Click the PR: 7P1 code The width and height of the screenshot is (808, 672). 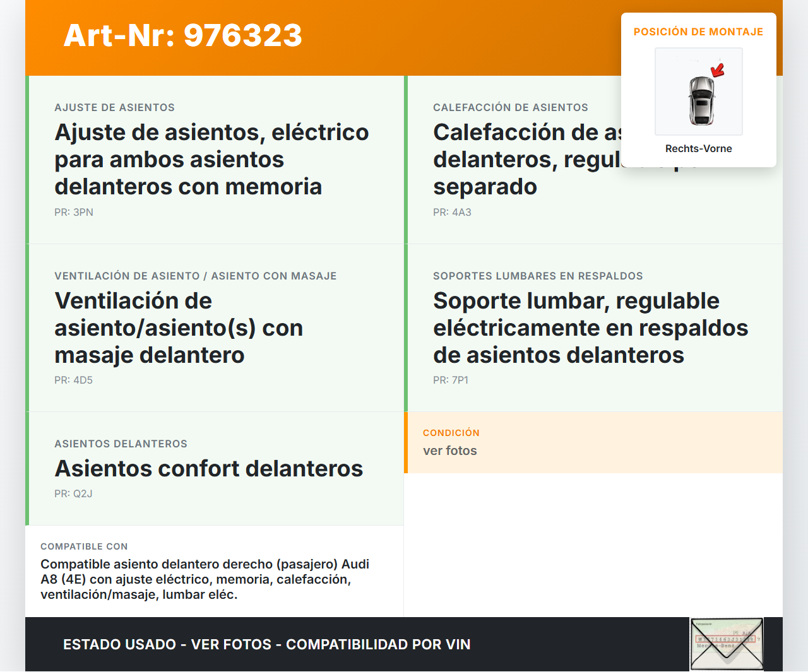point(451,380)
